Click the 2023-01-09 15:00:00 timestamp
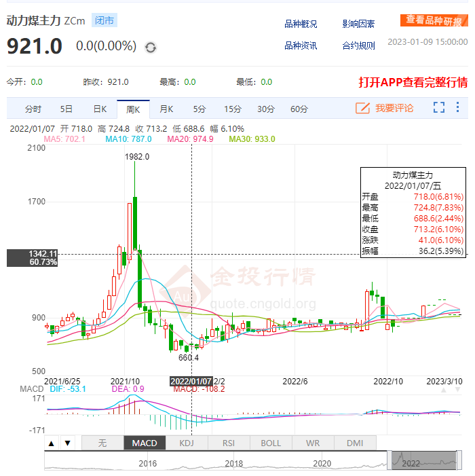The height and width of the screenshot is (476, 475). [x=427, y=42]
